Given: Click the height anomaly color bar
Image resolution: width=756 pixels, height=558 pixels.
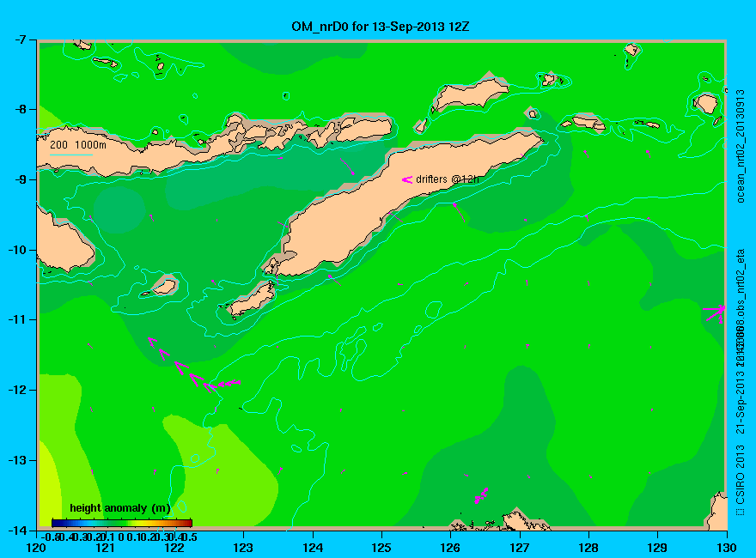Looking at the screenshot, I should pos(122,523).
